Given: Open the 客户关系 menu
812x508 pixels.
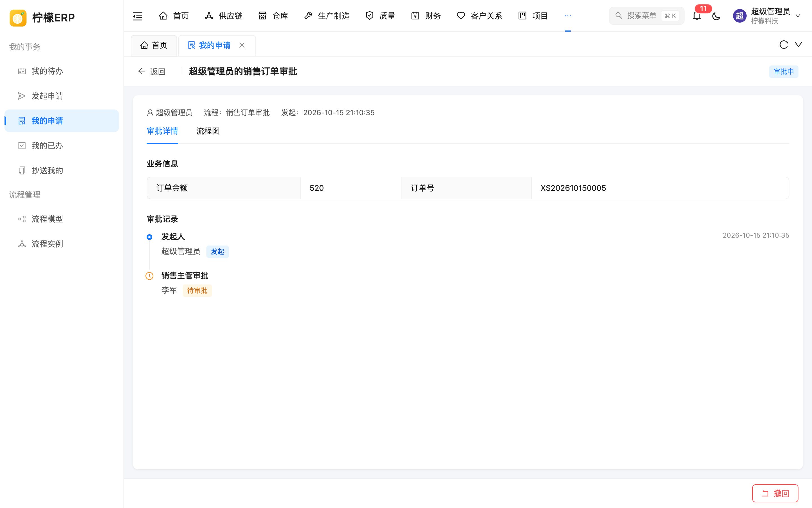Looking at the screenshot, I should (x=480, y=16).
